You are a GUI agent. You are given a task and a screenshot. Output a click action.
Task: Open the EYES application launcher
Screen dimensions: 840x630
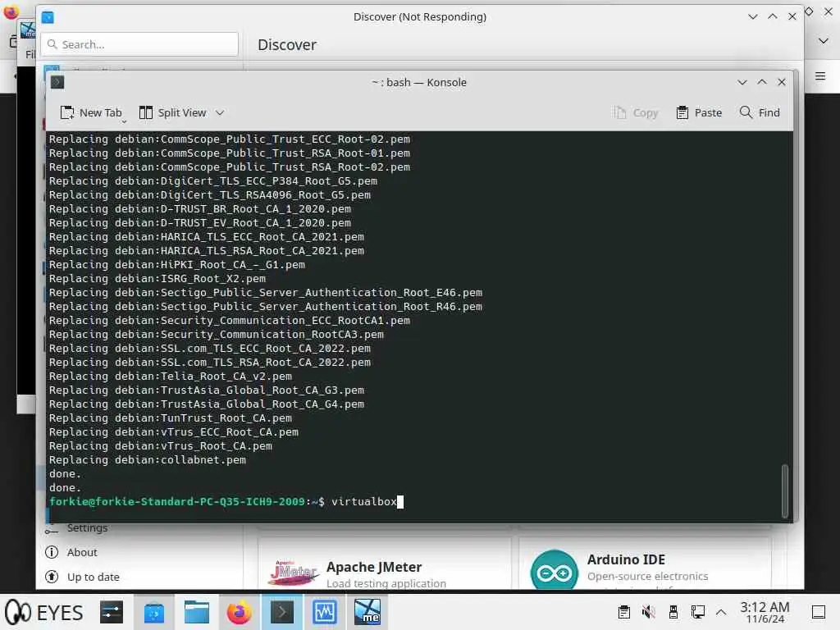point(44,612)
